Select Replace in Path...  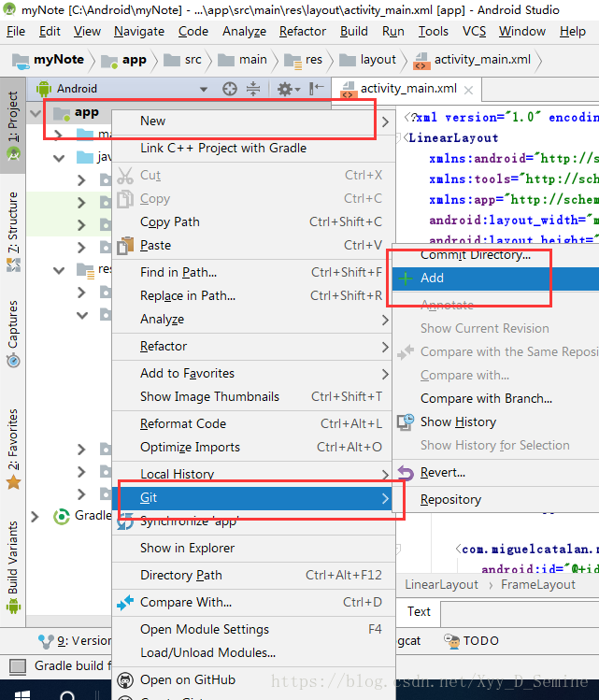253,295
